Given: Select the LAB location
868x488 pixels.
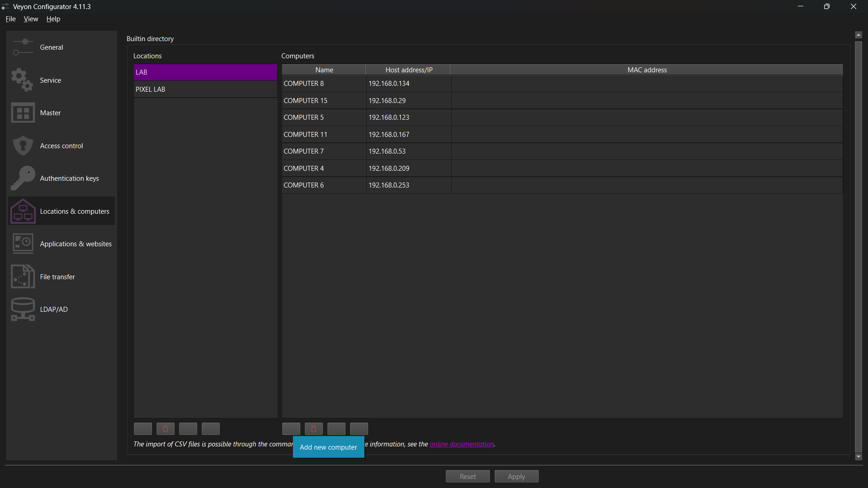Looking at the screenshot, I should pyautogui.click(x=205, y=72).
